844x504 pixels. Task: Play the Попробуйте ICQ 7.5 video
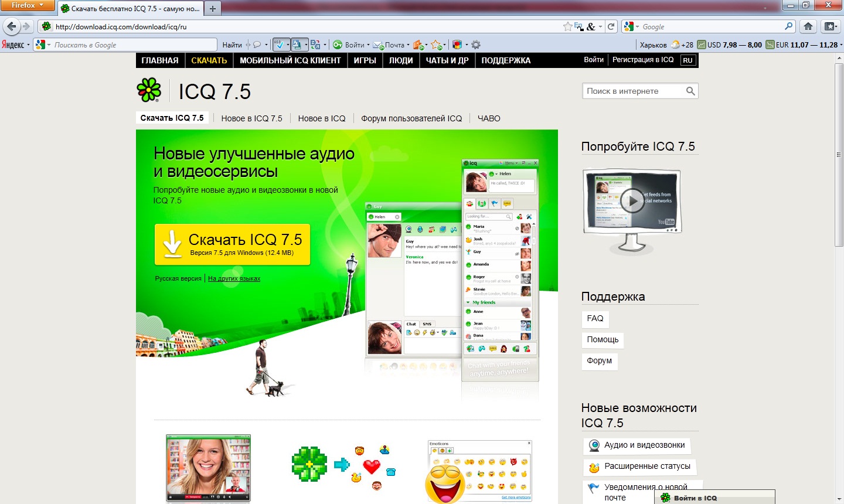tap(632, 201)
